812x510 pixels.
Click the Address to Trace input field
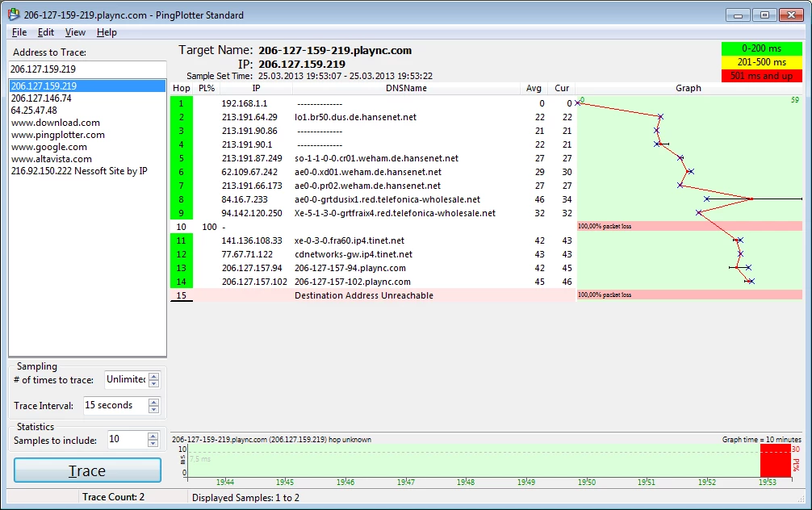click(x=87, y=69)
